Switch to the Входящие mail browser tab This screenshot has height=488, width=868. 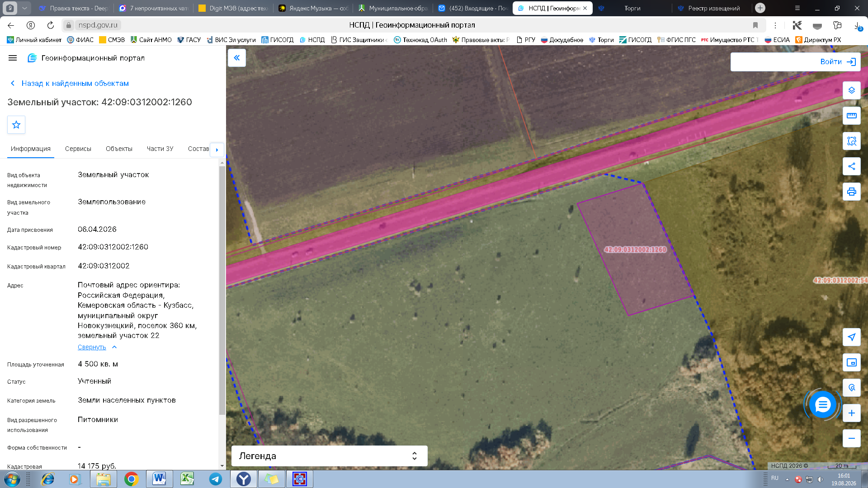[x=473, y=8]
